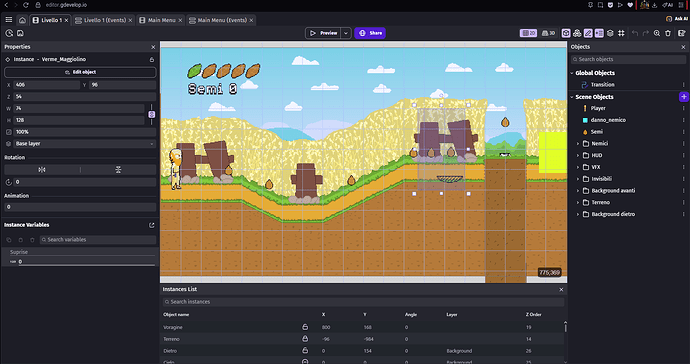This screenshot has height=364, width=690.
Task: Open the three-dot menu for Transition object
Action: pyautogui.click(x=683, y=85)
